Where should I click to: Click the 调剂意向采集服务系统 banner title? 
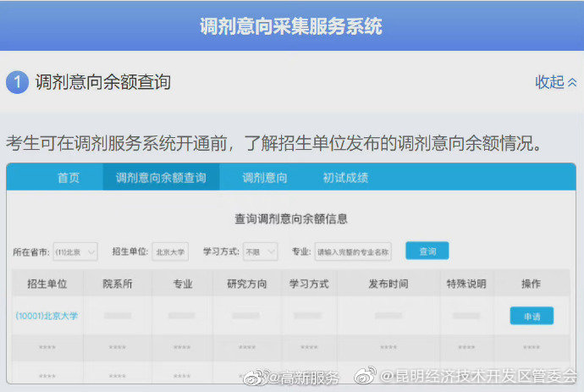[291, 26]
